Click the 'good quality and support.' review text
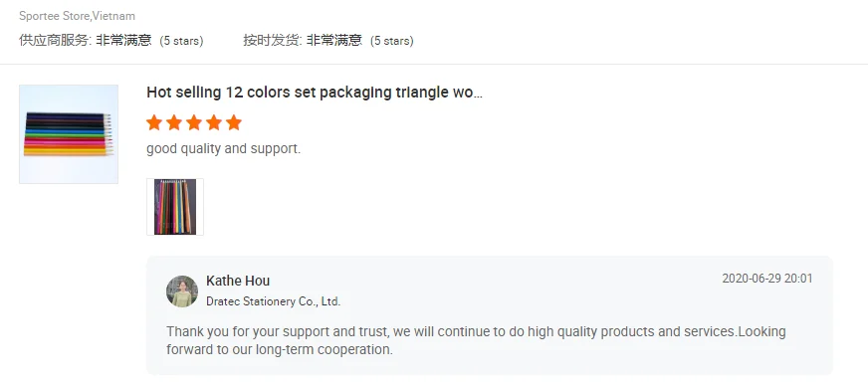 coord(224,149)
